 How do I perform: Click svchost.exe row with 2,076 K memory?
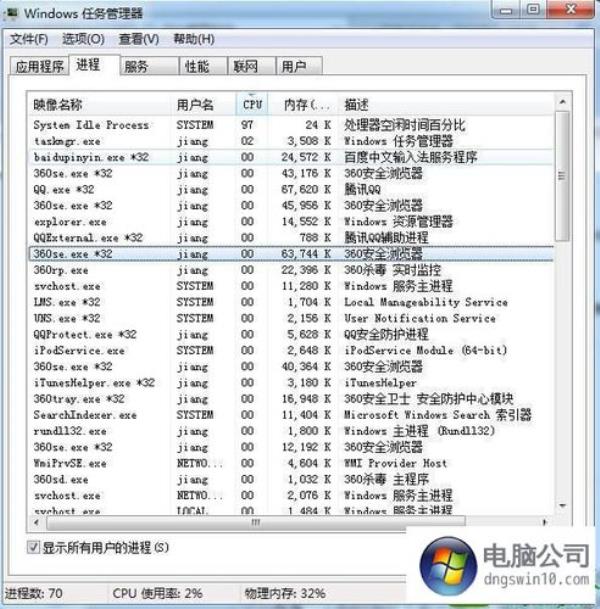tap(291, 496)
